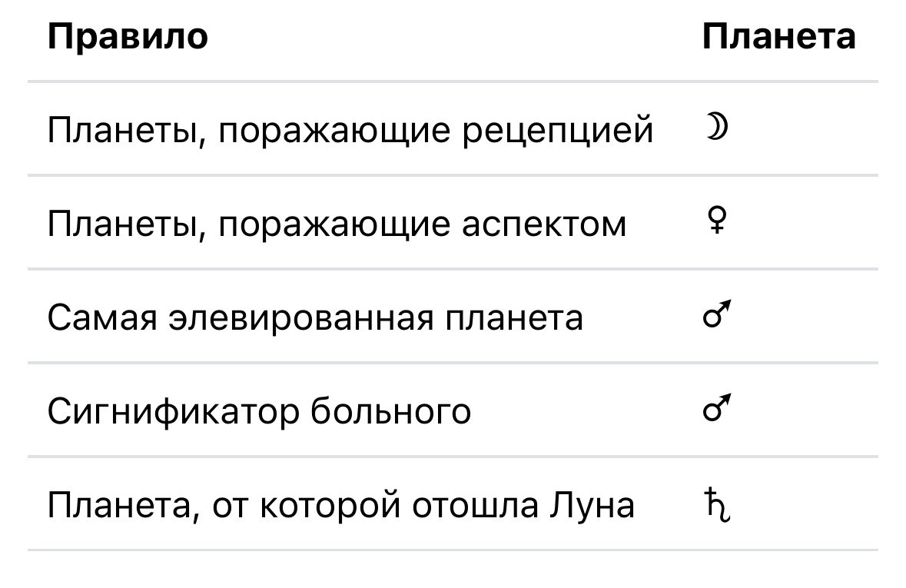Click the Планета column header
The image size is (906, 588).
click(x=779, y=36)
